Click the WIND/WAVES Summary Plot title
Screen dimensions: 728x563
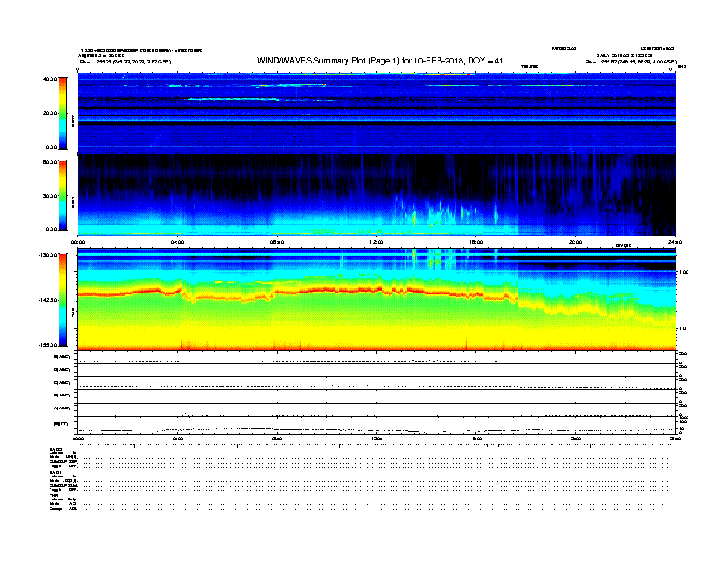(x=380, y=61)
